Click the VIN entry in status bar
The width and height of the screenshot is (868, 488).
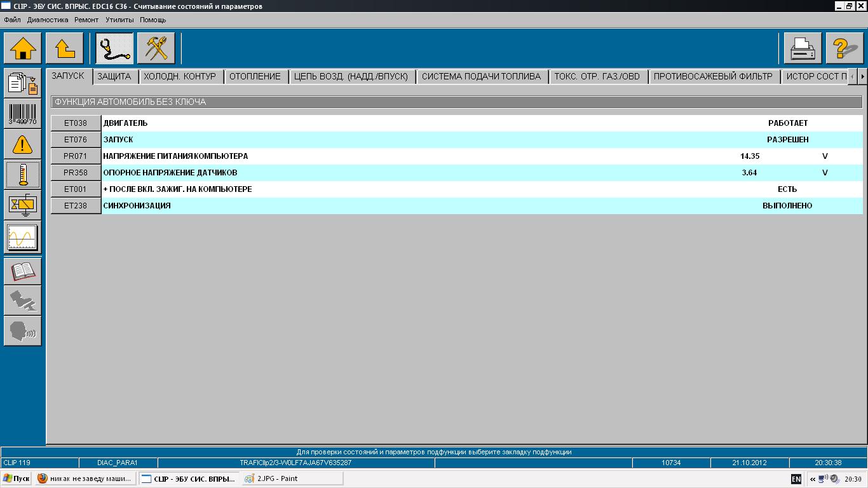[295, 463]
